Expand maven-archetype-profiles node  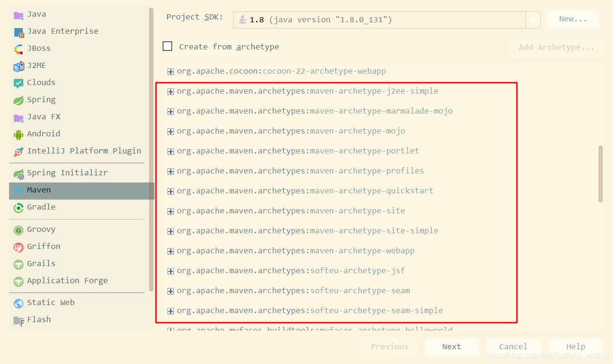(x=171, y=172)
